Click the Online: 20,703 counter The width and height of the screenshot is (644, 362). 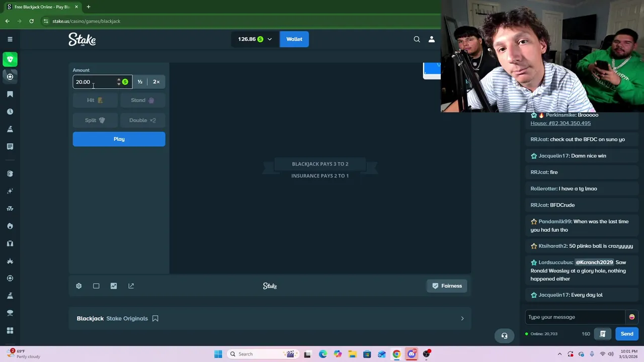(x=541, y=334)
